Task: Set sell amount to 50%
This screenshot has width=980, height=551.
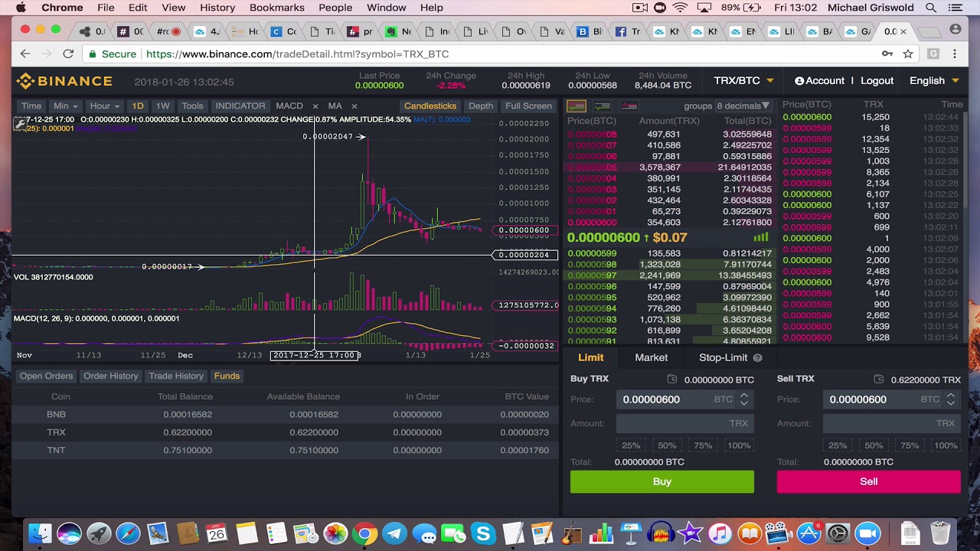Action: pyautogui.click(x=874, y=445)
